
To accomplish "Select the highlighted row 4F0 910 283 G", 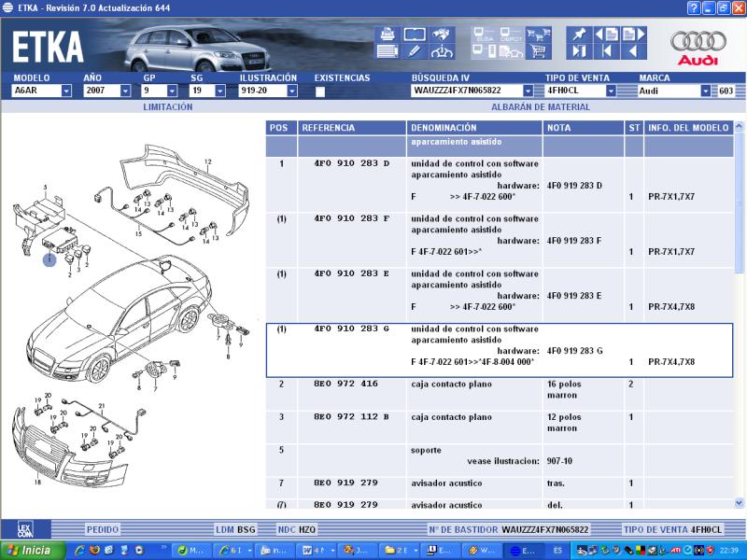I will [500, 351].
